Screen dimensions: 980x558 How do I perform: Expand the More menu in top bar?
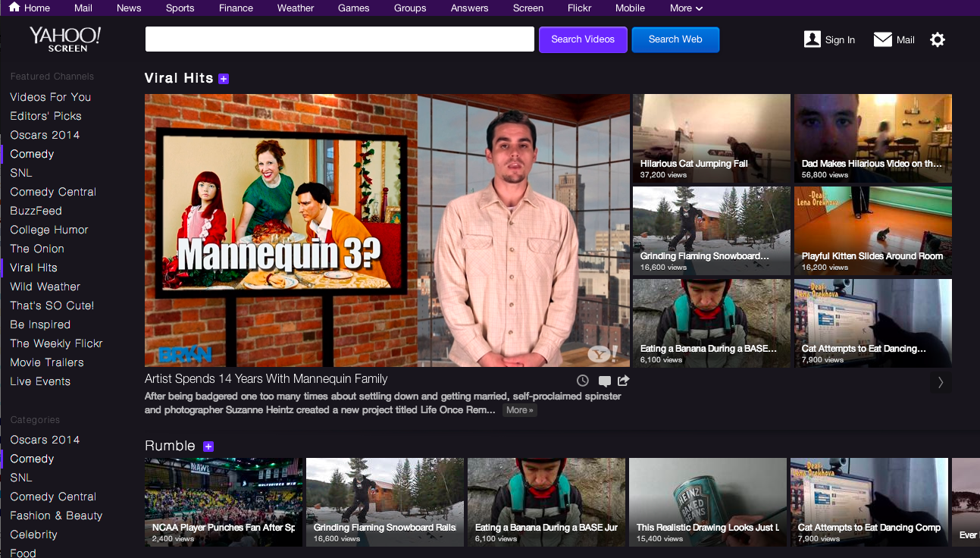tap(686, 8)
